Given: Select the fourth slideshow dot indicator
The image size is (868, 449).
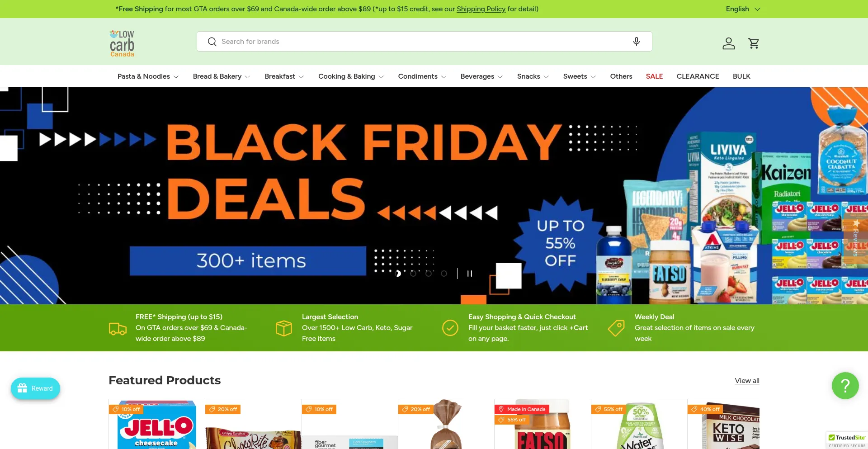Looking at the screenshot, I should pyautogui.click(x=444, y=274).
